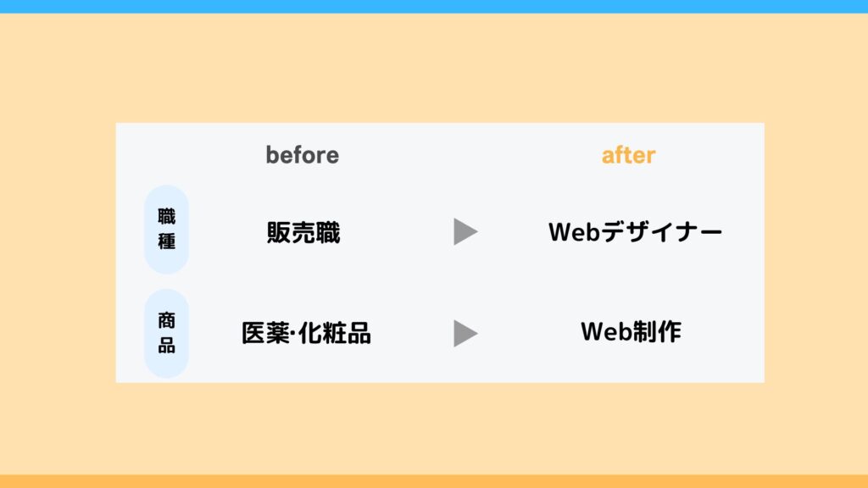
Task: Select the 職種 pill label
Action: click(x=167, y=230)
